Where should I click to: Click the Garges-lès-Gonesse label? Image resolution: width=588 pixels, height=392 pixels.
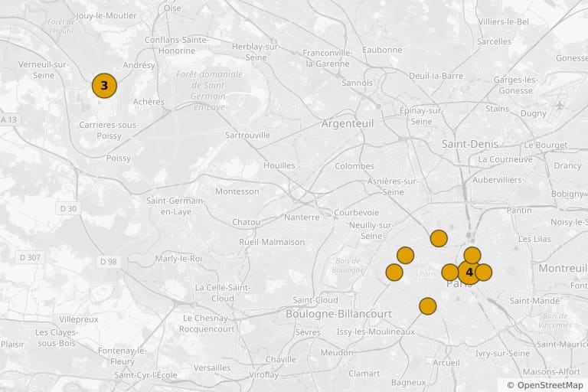point(515,85)
